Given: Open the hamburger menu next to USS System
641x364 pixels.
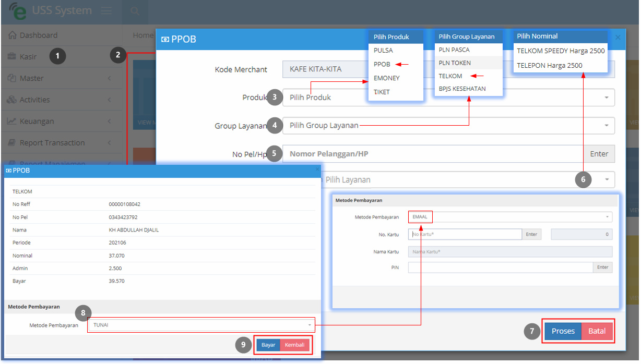Looking at the screenshot, I should coord(106,11).
